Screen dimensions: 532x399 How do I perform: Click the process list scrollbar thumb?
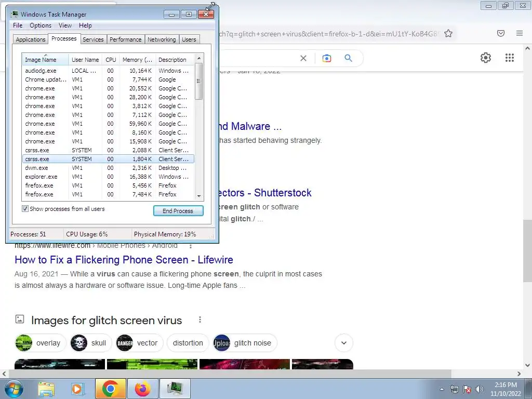199,81
